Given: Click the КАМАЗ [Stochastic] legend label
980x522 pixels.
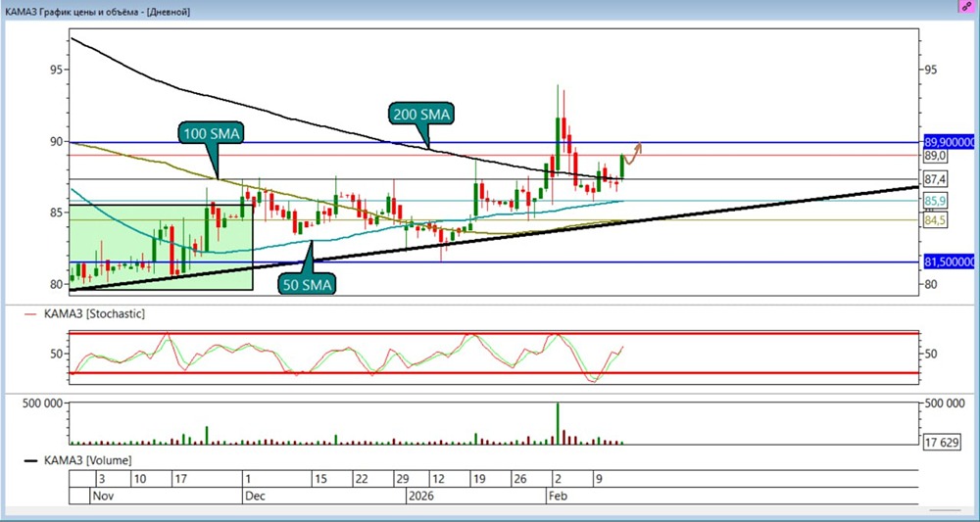Looking at the screenshot, I should click(94, 313).
